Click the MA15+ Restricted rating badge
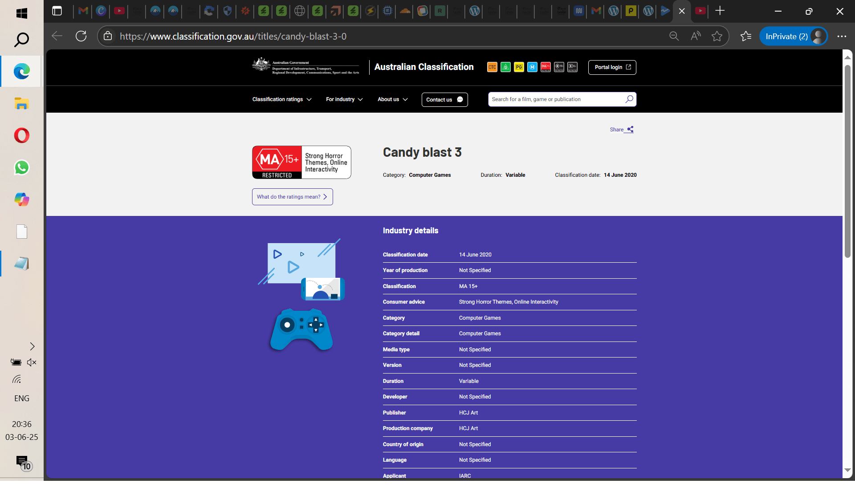855x504 pixels. 301,163
